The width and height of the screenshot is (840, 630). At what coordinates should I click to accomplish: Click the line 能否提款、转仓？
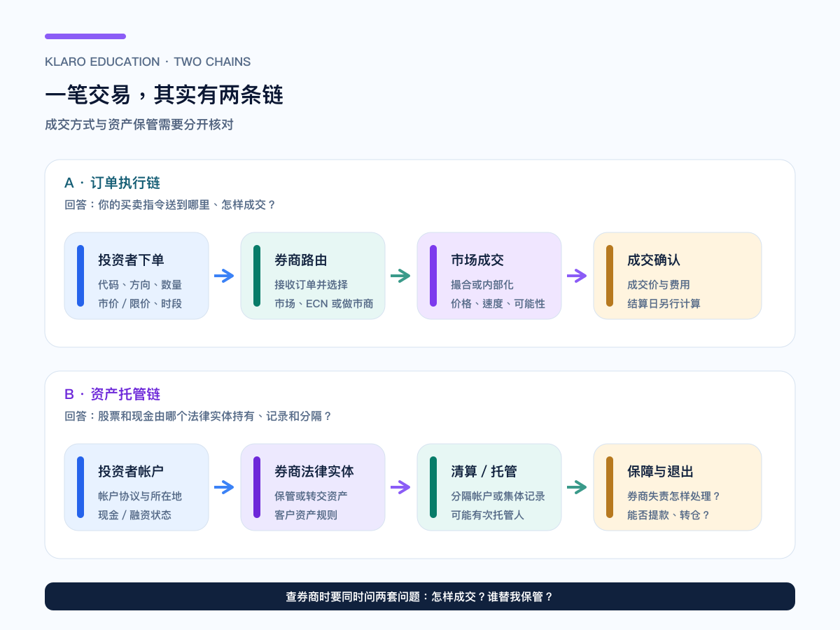click(668, 515)
